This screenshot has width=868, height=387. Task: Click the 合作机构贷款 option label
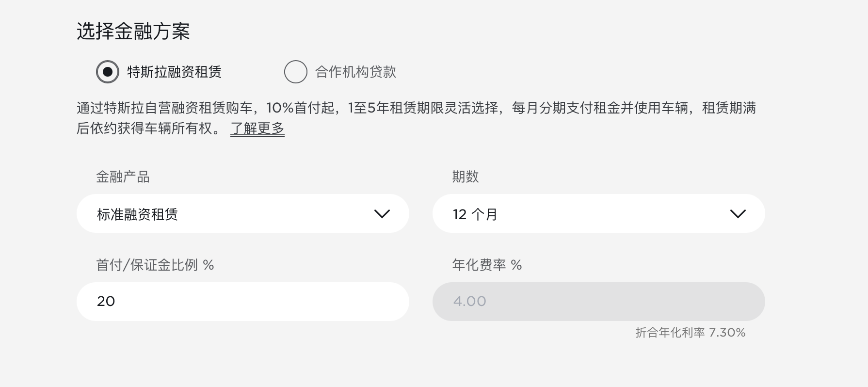(x=355, y=72)
